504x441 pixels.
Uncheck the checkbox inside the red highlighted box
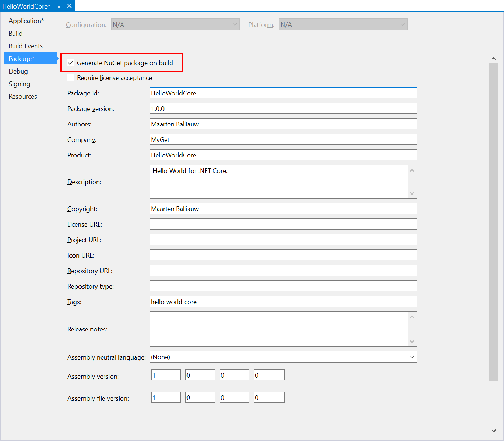(x=71, y=62)
